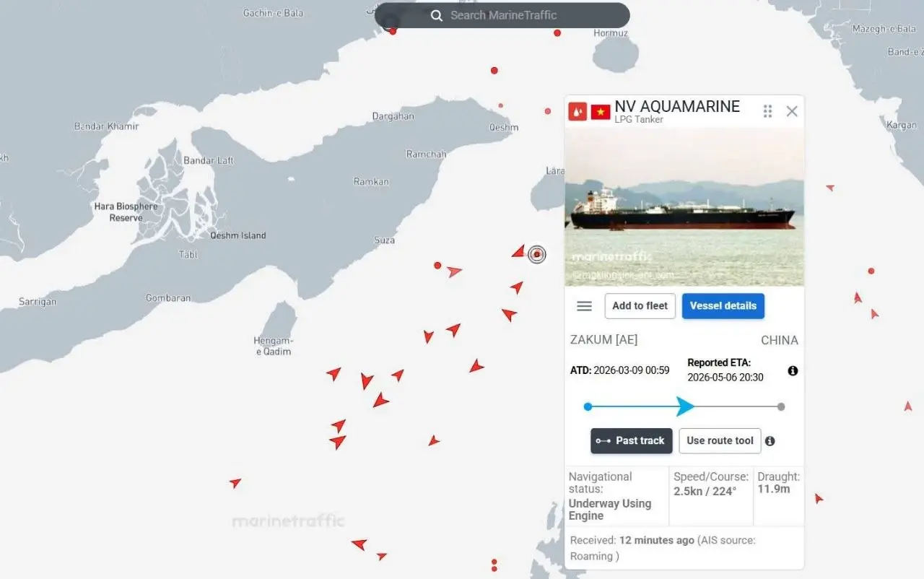Click the voyage progress arrow indicator
The height and width of the screenshot is (579, 924).
[x=685, y=406]
